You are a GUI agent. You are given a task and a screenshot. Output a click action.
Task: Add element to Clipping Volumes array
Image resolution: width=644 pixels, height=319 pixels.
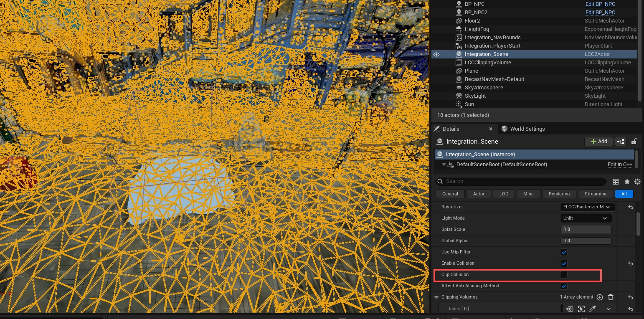click(600, 297)
